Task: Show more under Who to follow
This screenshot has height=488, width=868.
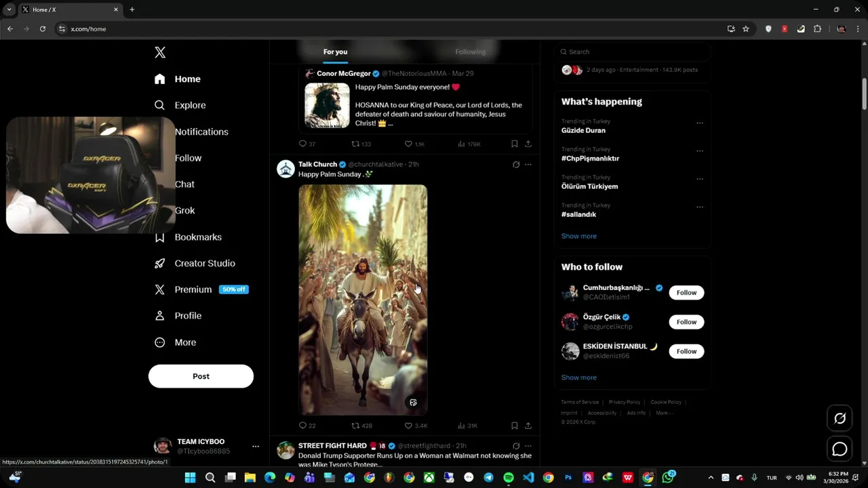Action: click(x=579, y=378)
